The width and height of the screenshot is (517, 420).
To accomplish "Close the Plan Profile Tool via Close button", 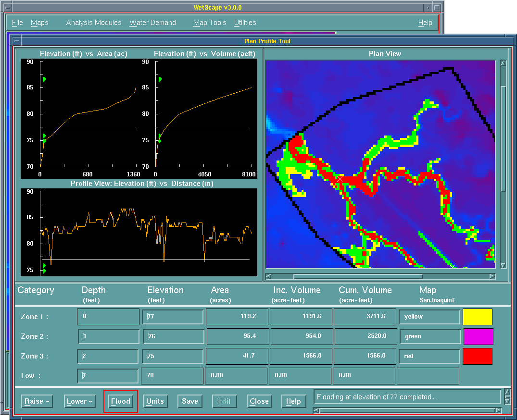I will pyautogui.click(x=259, y=401).
